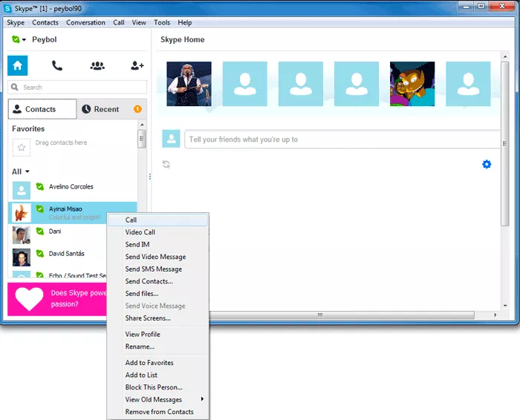This screenshot has height=420, width=520.
Task: Choose Call from the context menu
Action: (158, 220)
